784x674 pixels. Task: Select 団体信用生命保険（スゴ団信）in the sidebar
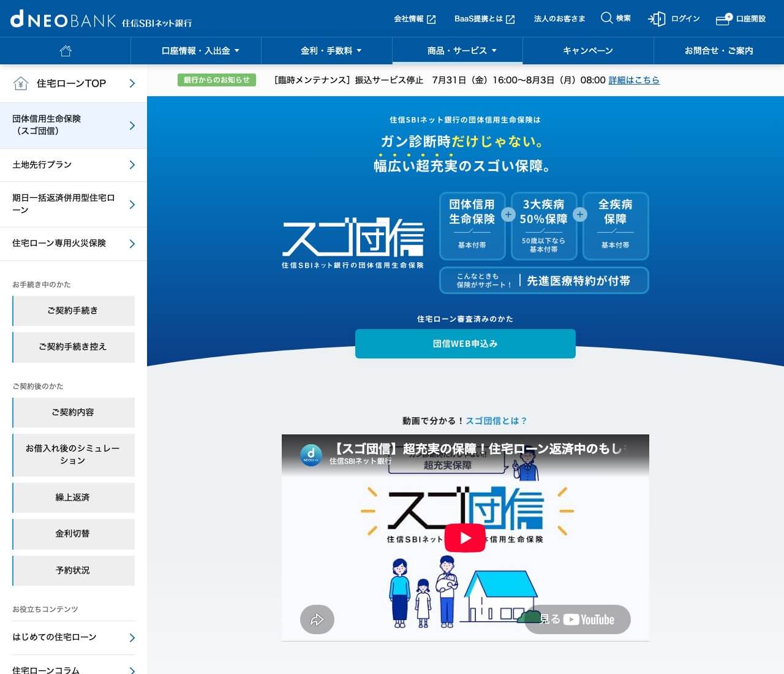point(73,125)
